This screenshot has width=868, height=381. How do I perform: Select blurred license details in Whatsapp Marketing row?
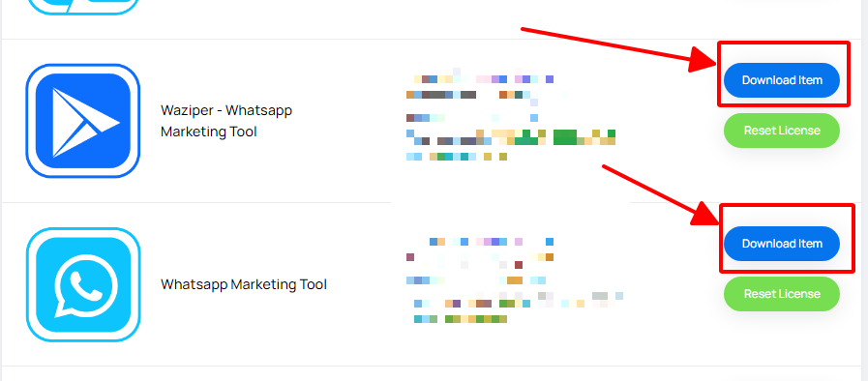point(515,280)
